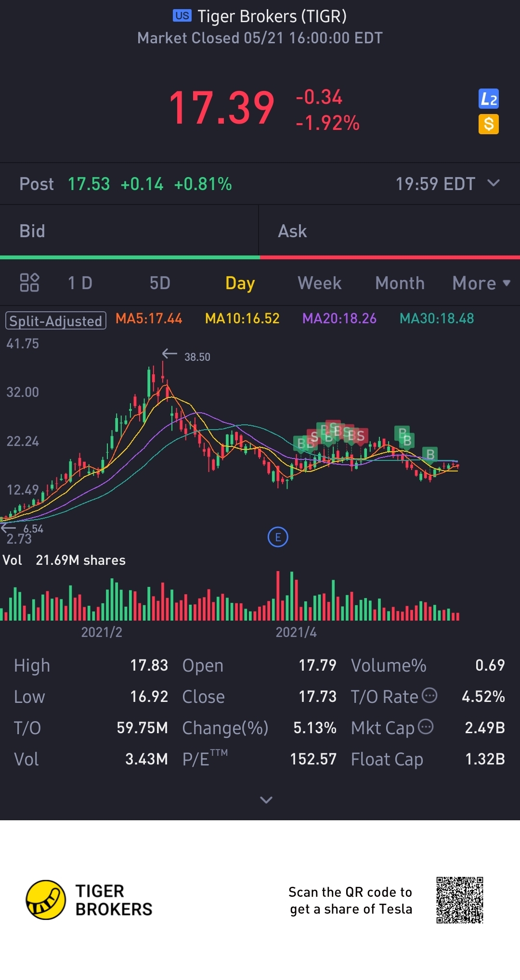The image size is (520, 980).
Task: Tap the L2 market data badge
Action: point(489,99)
